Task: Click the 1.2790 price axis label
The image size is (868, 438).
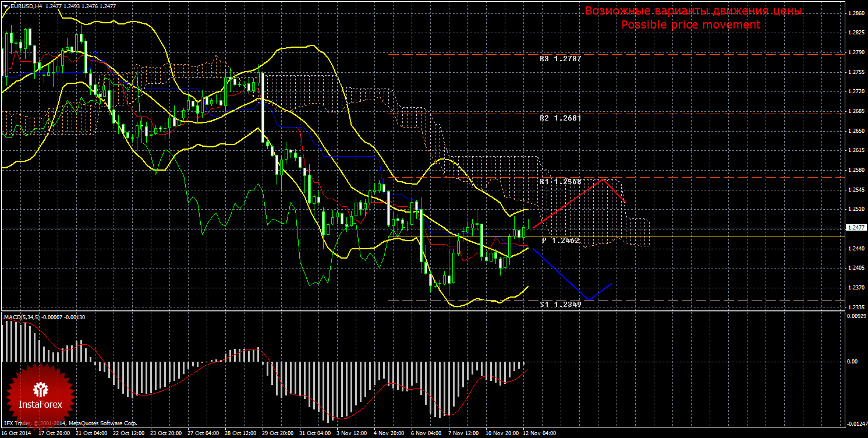Action: [856, 52]
